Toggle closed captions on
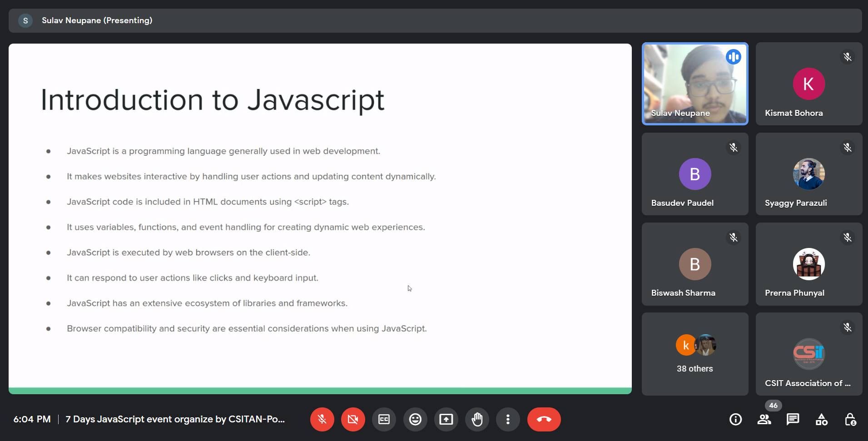 (384, 419)
